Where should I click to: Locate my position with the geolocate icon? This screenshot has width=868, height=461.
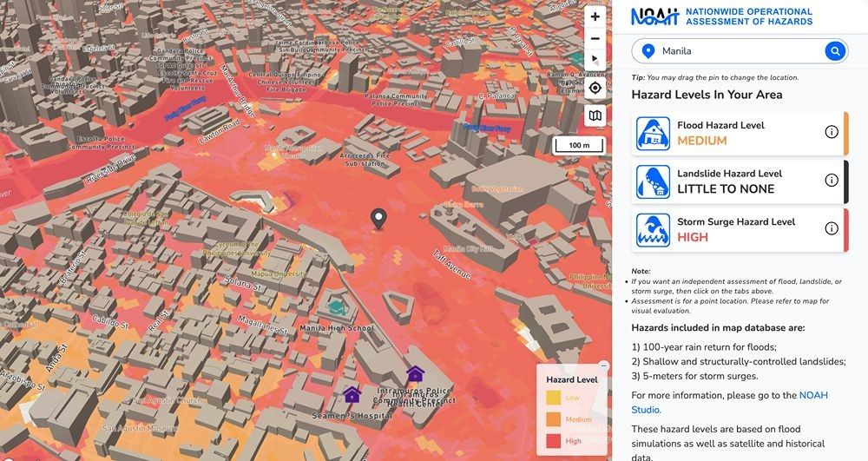click(595, 88)
